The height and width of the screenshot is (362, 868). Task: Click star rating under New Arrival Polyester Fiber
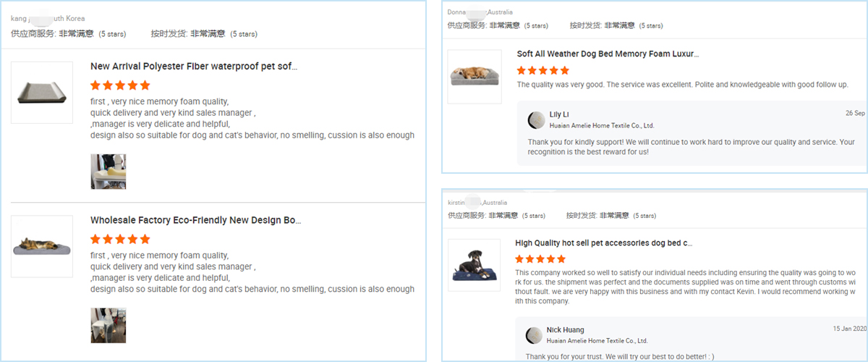coord(120,85)
